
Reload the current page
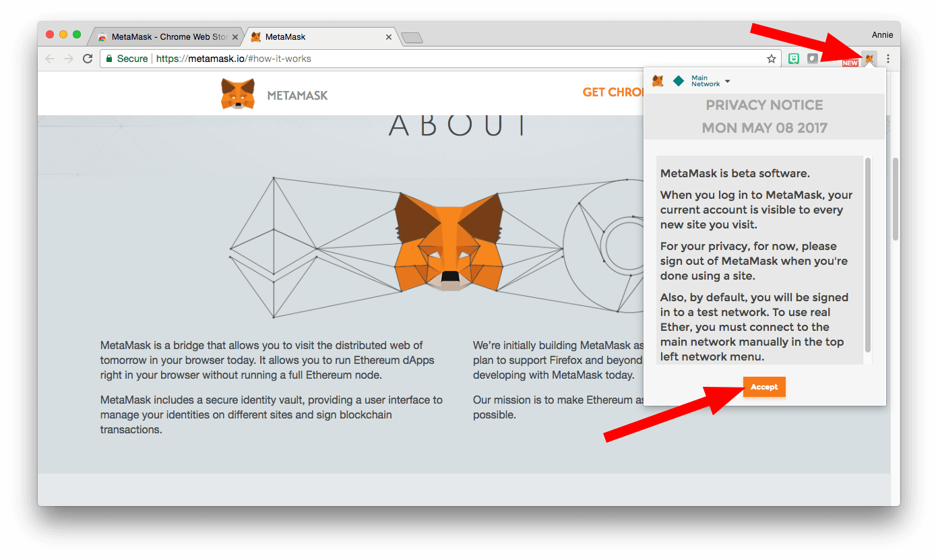(88, 59)
